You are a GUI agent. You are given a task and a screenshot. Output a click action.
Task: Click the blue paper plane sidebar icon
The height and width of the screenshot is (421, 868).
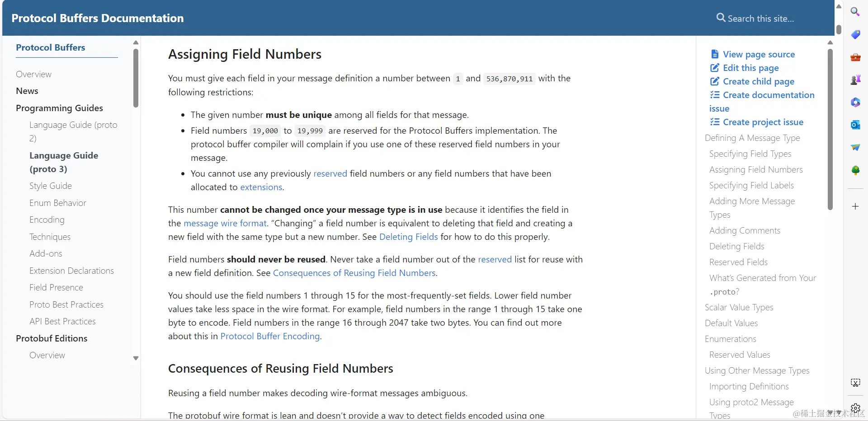pos(855,148)
